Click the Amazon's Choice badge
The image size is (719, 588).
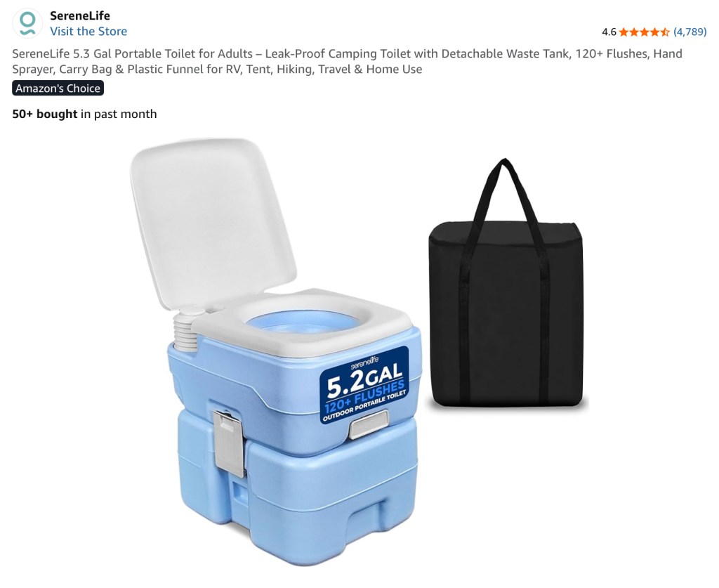click(58, 88)
